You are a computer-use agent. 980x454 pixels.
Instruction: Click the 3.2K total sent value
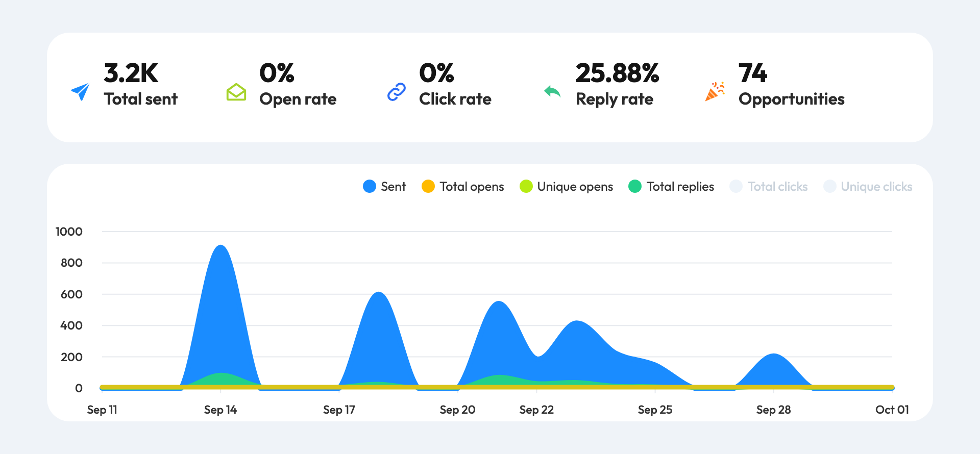point(131,73)
